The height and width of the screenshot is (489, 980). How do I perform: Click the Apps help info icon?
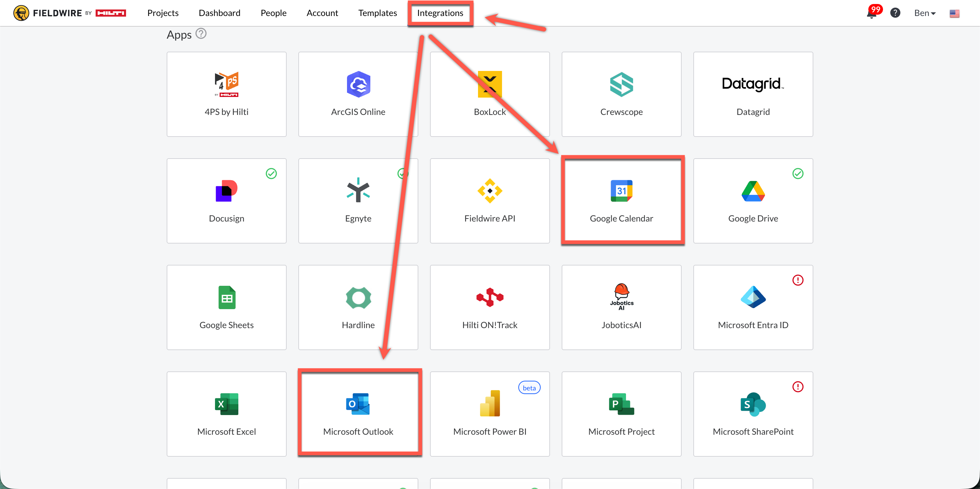click(201, 34)
